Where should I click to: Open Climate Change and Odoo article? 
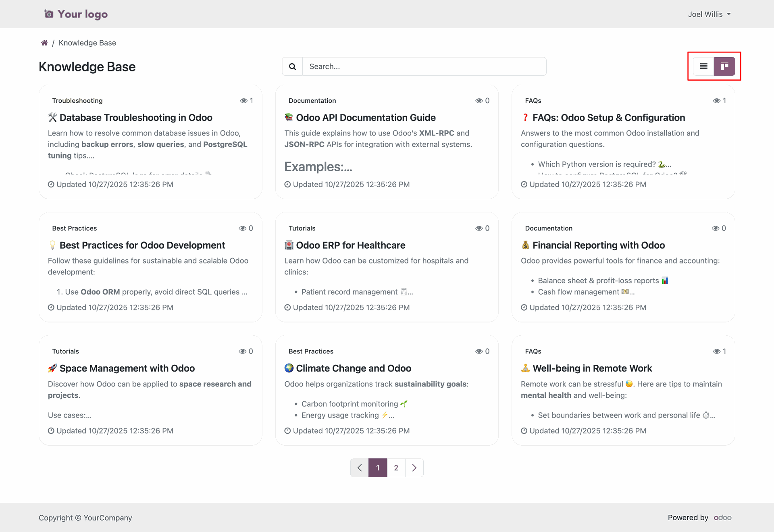pyautogui.click(x=353, y=368)
